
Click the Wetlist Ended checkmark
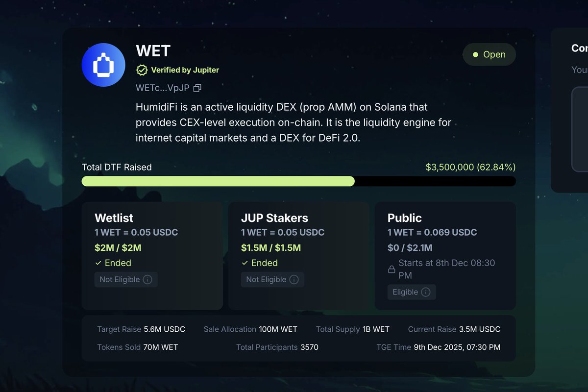click(x=98, y=263)
